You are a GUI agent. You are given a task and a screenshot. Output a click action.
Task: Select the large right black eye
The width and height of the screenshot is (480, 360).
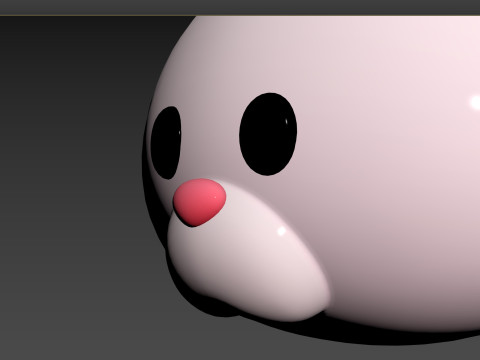tap(268, 134)
